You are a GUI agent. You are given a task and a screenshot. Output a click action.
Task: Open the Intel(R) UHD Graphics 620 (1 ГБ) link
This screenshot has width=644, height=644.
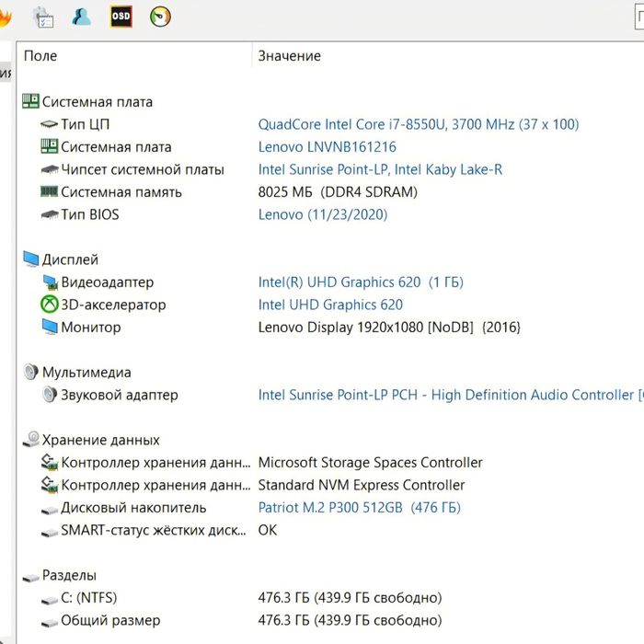click(361, 282)
